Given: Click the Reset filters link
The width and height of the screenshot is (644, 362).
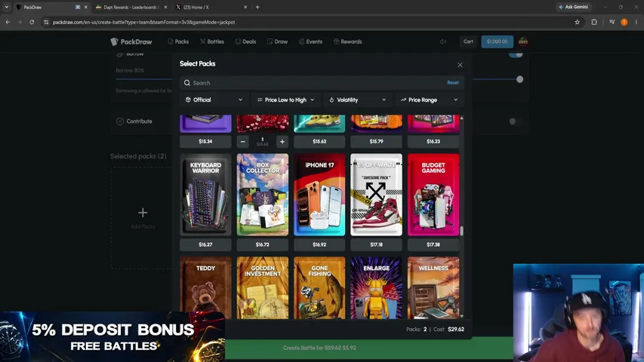Looking at the screenshot, I should pyautogui.click(x=452, y=82).
